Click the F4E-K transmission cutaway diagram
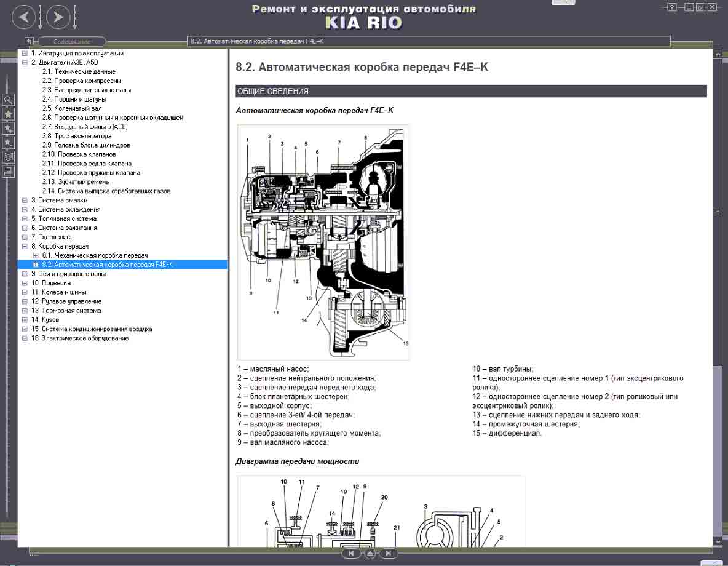Viewport: 728px width, 566px height. (323, 242)
